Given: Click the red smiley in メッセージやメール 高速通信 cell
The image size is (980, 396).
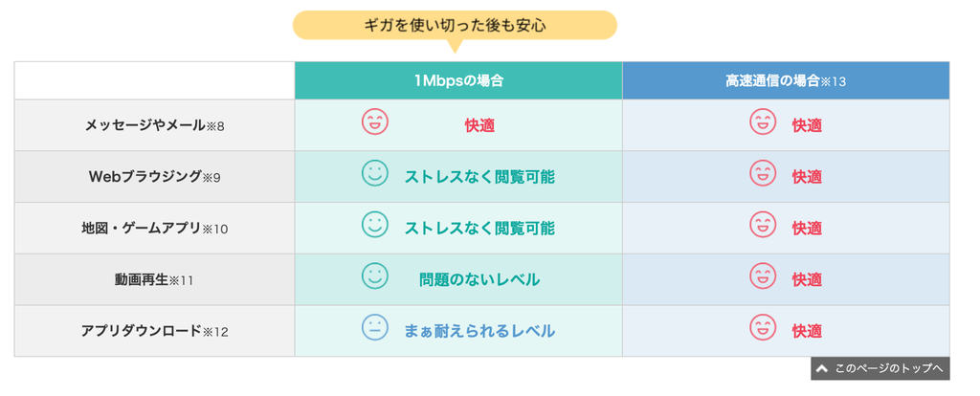Looking at the screenshot, I should click(763, 121).
